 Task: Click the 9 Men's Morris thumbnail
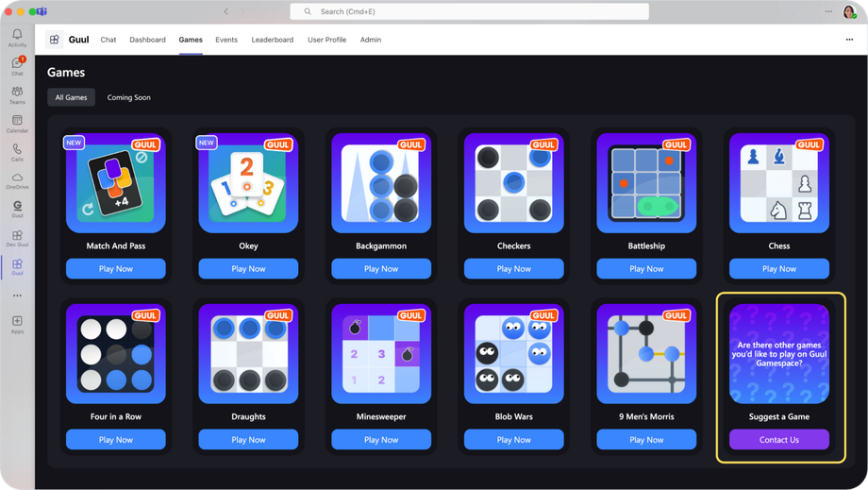point(646,354)
